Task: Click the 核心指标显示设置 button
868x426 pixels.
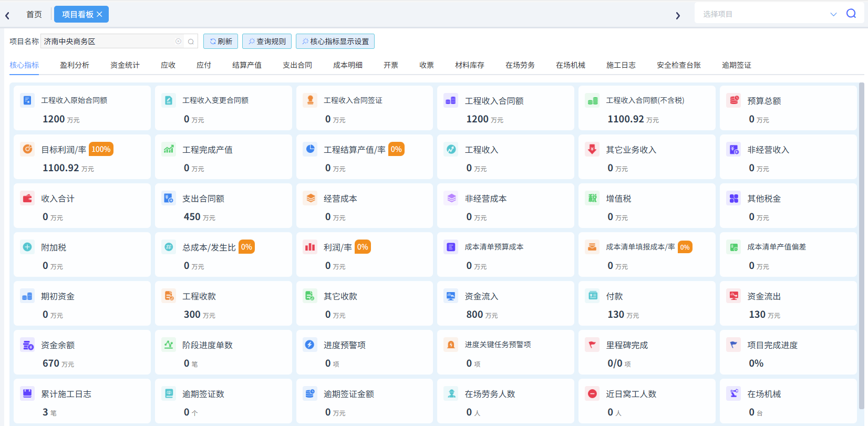Action: point(335,41)
